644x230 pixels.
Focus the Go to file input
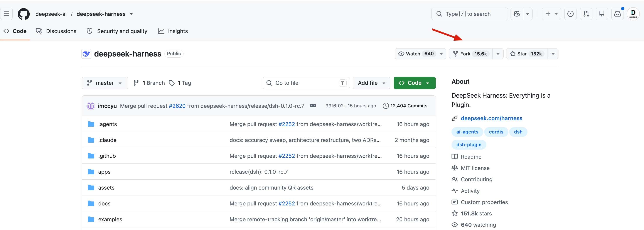(x=306, y=83)
